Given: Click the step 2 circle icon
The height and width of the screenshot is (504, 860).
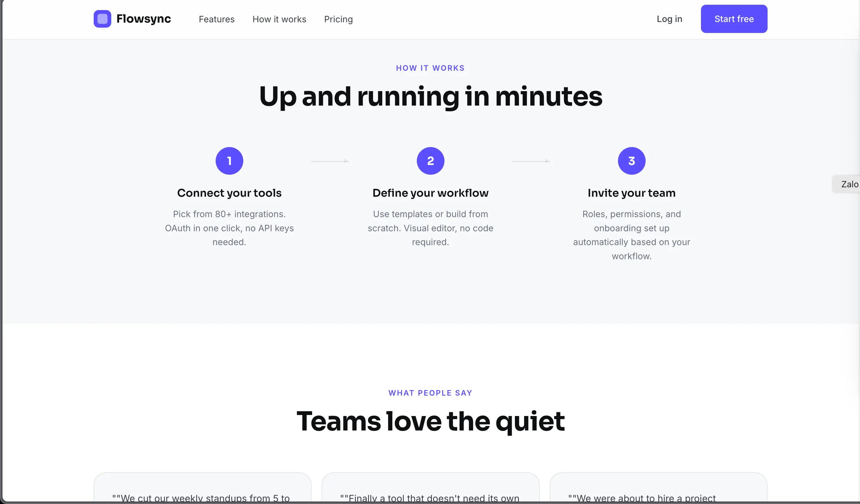Looking at the screenshot, I should pos(430,161).
